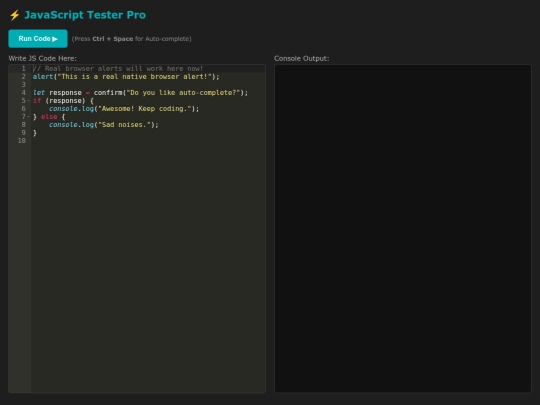Click the lightning bolt icon in header
This screenshot has width=540, height=405.
[x=14, y=15]
